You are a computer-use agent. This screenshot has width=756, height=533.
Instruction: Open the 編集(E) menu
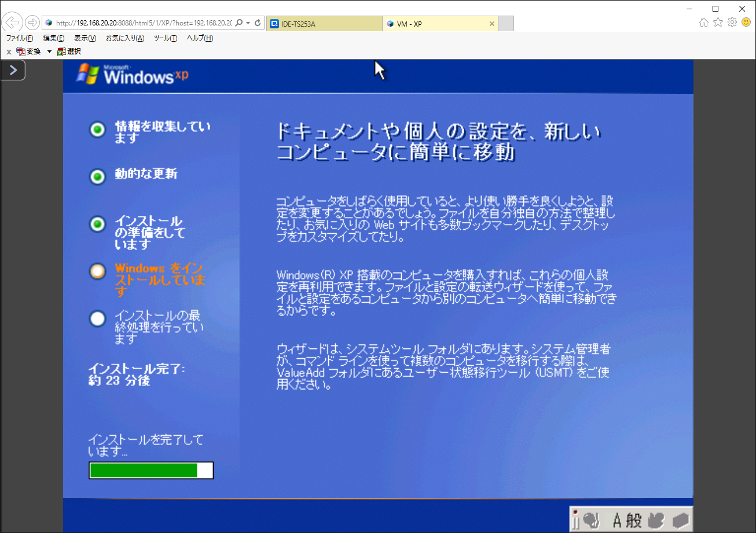54,38
